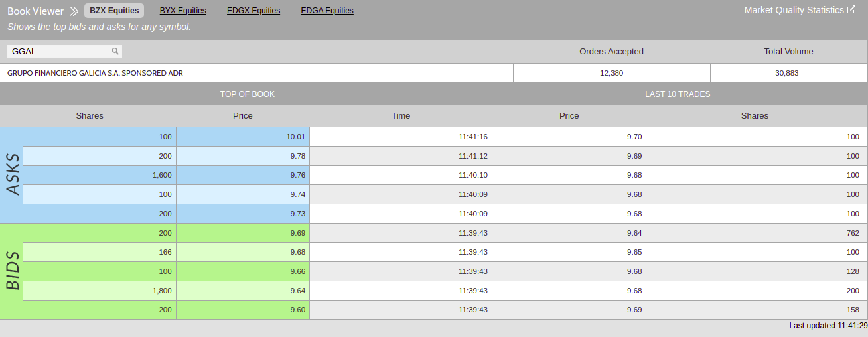Open the BYX Equities tab

[x=182, y=11]
